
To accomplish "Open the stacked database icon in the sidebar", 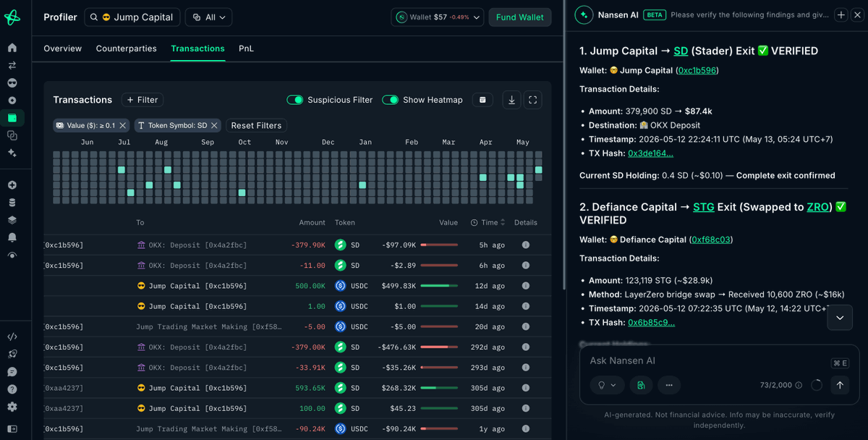I will (12, 203).
